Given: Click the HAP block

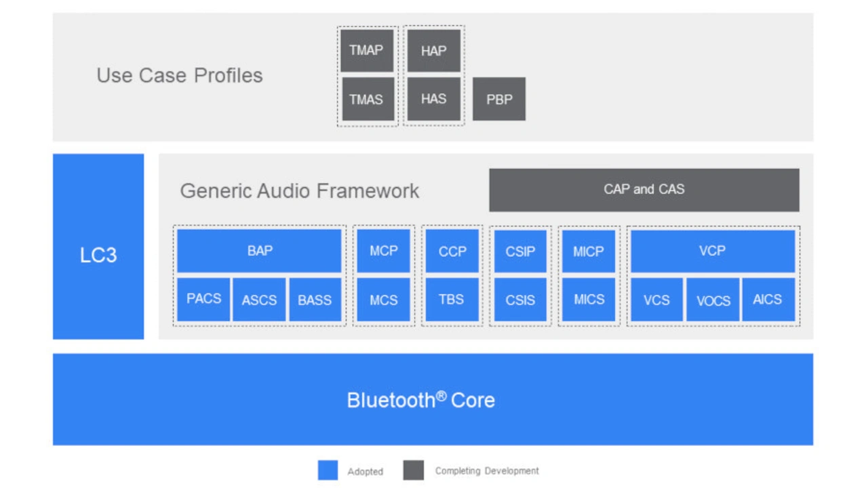Looking at the screenshot, I should coord(434,51).
